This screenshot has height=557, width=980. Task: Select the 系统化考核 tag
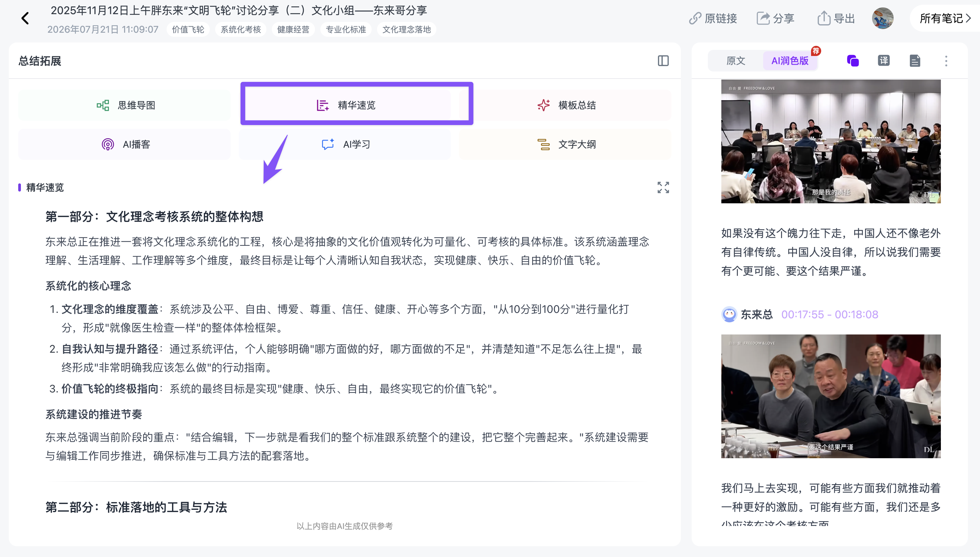(240, 29)
